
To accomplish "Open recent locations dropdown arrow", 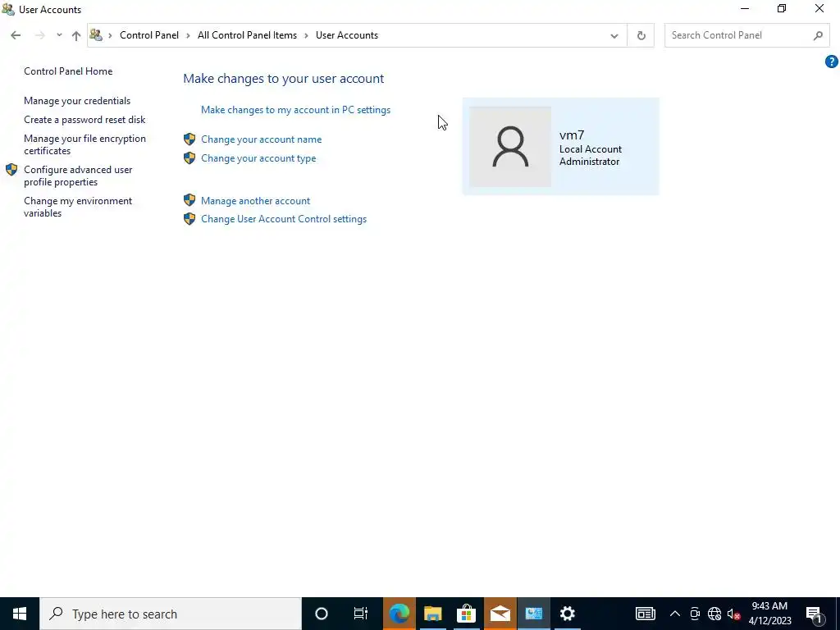I will click(59, 35).
